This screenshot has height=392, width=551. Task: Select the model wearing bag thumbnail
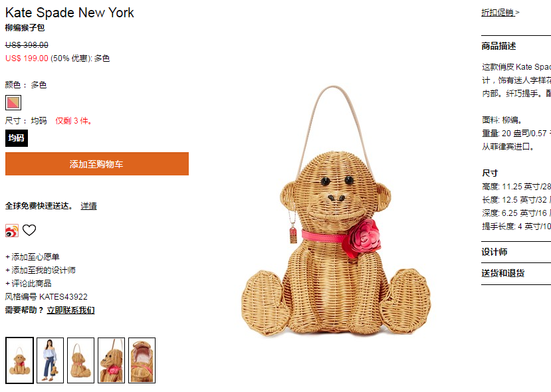51,360
